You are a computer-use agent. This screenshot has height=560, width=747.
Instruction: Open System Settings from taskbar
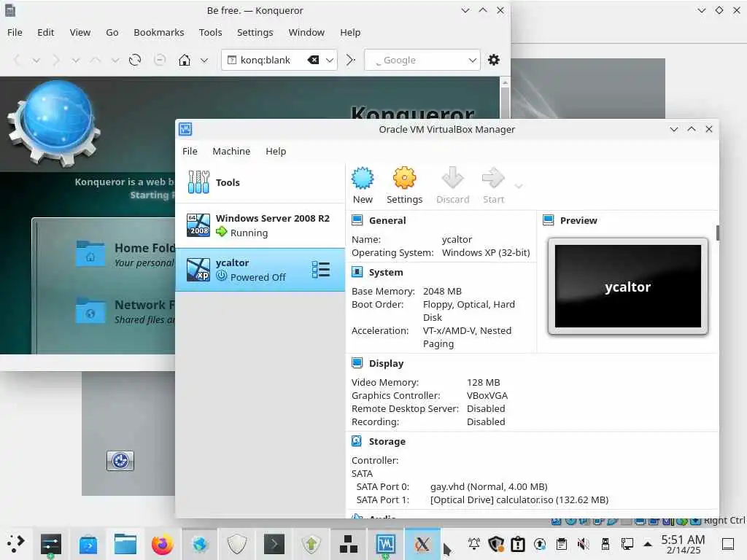[51, 543]
